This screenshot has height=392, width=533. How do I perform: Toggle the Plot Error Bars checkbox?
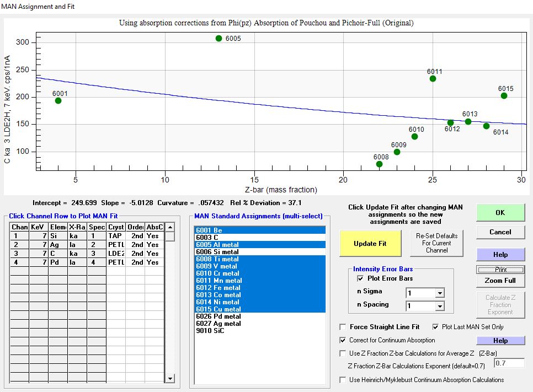(361, 278)
